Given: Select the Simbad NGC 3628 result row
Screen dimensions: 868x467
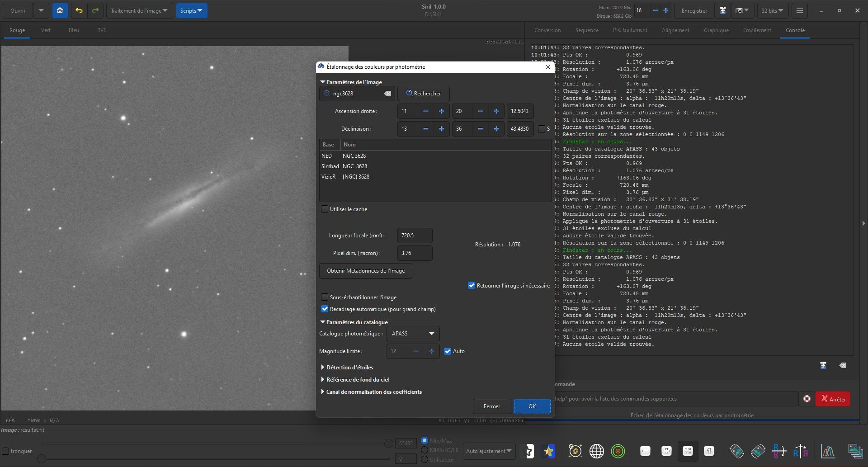Looking at the screenshot, I should pos(435,166).
